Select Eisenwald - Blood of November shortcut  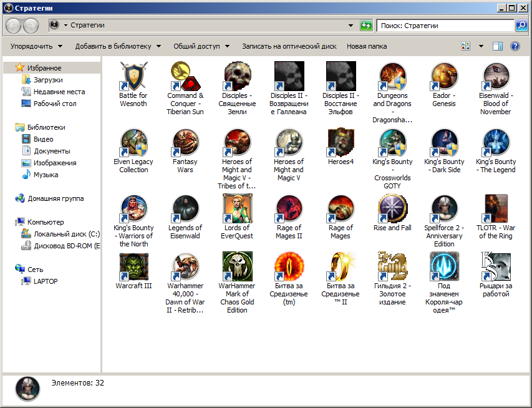(x=496, y=88)
